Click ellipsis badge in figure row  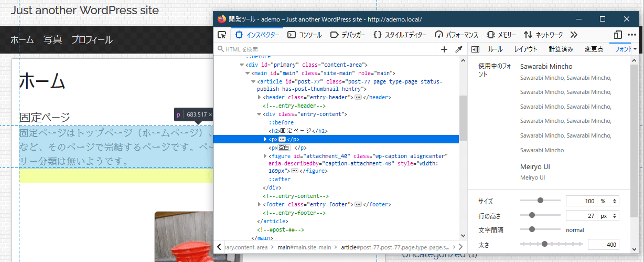(x=294, y=171)
